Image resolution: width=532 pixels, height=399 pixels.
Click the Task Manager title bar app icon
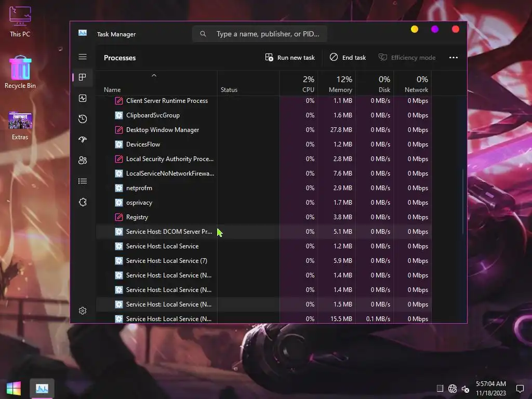coord(83,33)
